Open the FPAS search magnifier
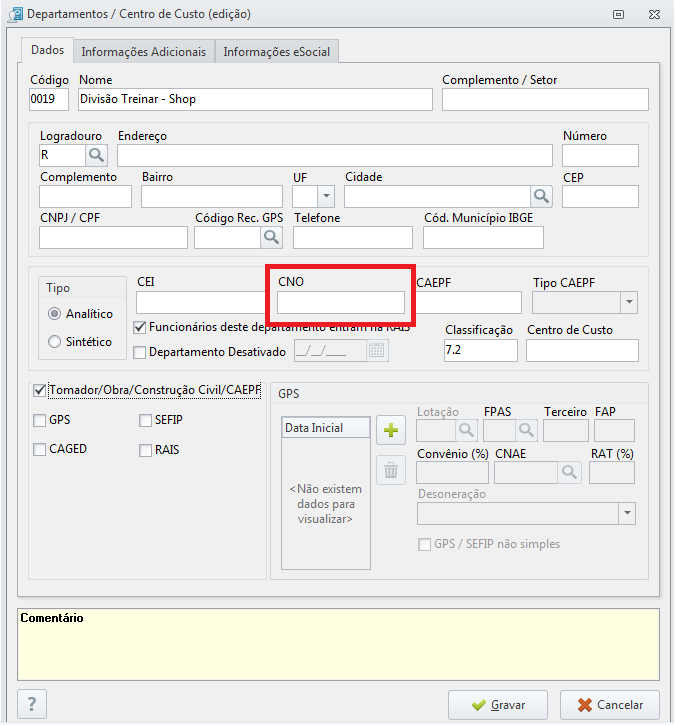Viewport: 675px width, 725px height. click(526, 430)
